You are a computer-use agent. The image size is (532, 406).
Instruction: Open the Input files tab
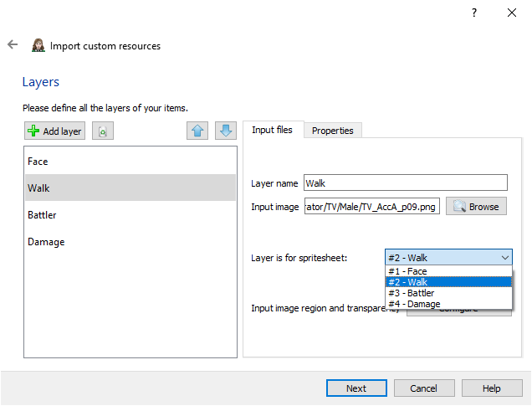pos(272,130)
